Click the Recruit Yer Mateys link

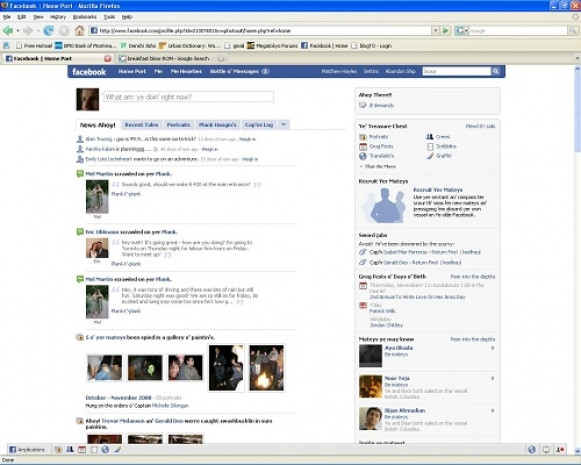point(438,190)
